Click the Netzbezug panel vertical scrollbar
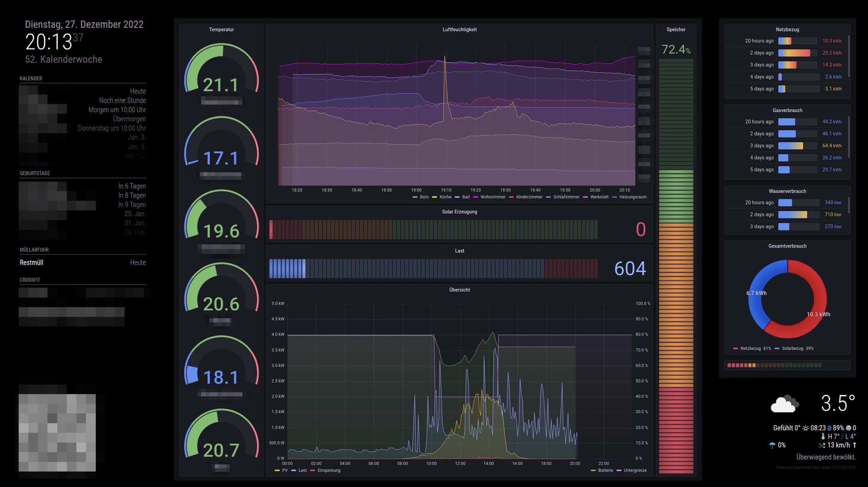The image size is (868, 487). [849, 56]
